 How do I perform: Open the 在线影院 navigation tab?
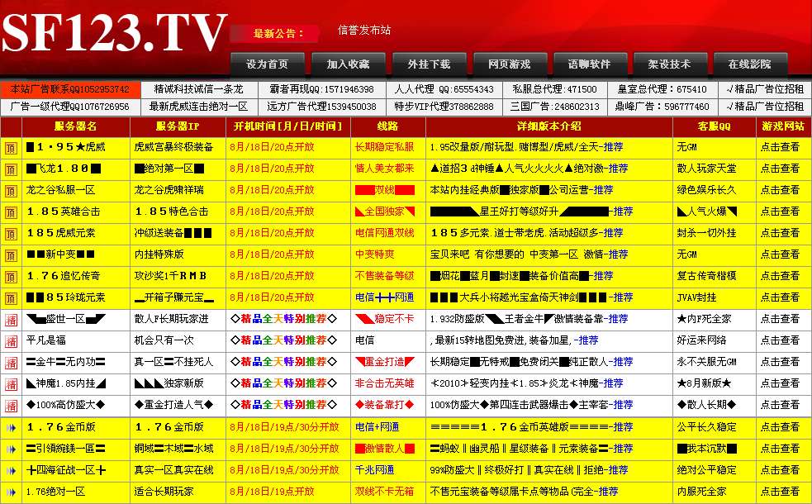point(748,64)
